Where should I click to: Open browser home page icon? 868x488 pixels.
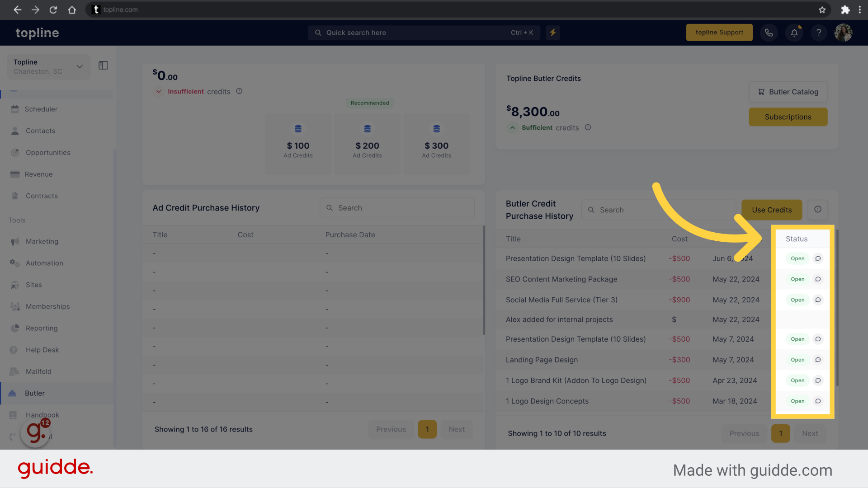pyautogui.click(x=72, y=9)
